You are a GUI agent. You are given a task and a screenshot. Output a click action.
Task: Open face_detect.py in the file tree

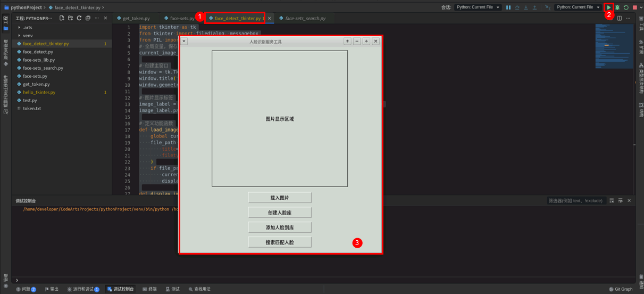[62, 52]
